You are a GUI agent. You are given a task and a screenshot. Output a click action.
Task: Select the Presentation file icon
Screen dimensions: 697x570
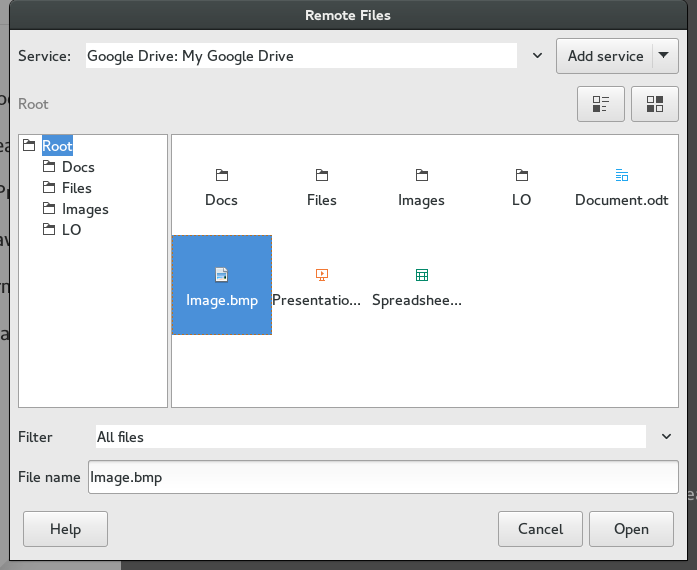tap(322, 275)
